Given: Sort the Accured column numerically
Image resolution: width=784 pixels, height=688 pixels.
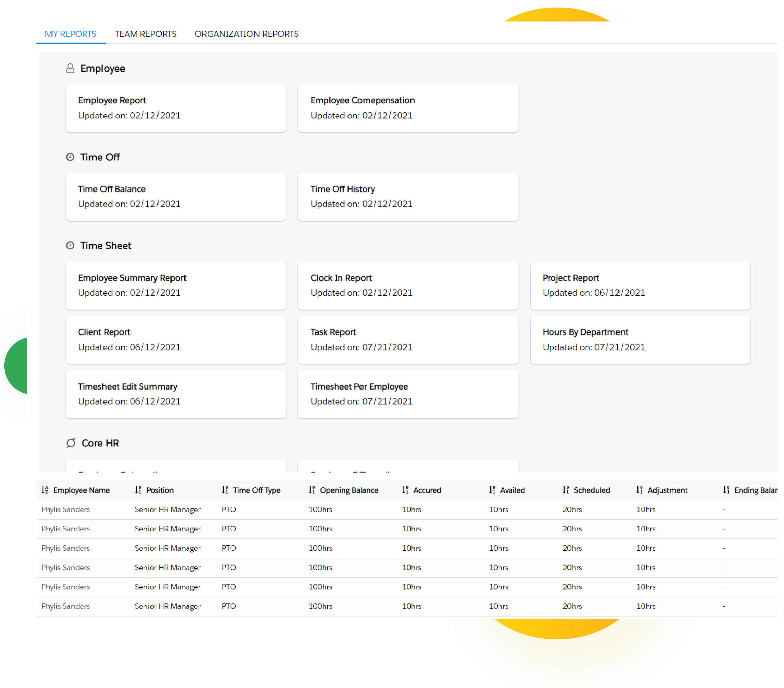Looking at the screenshot, I should coord(405,490).
